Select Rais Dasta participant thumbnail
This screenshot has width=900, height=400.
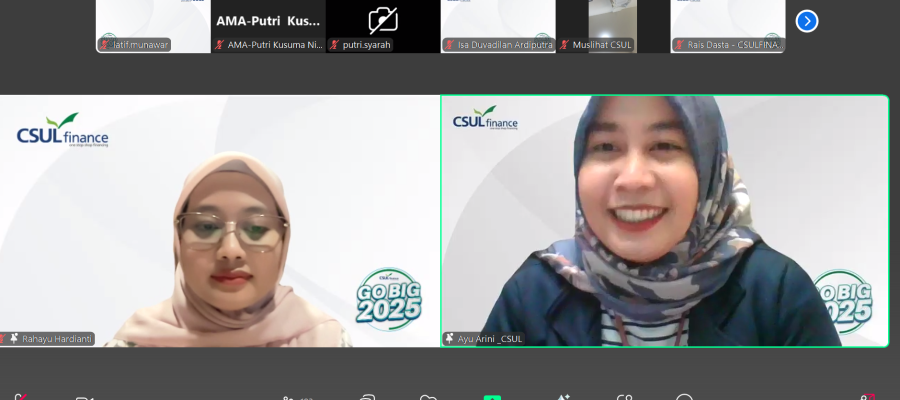pos(728,26)
